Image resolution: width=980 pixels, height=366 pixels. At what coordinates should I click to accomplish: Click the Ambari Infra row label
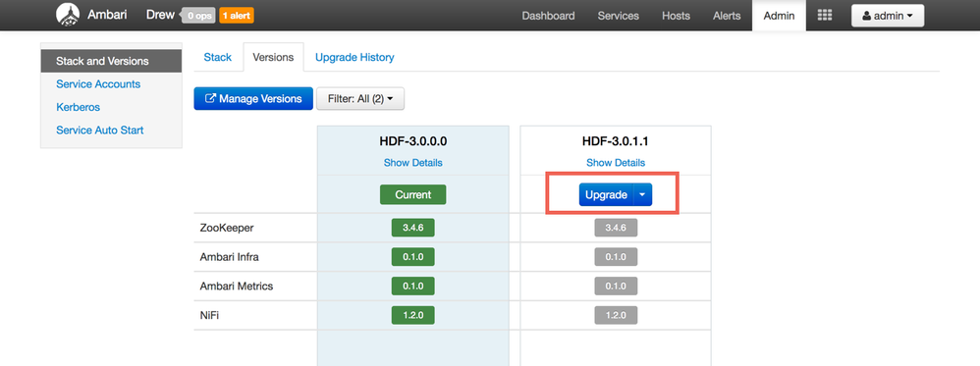231,257
